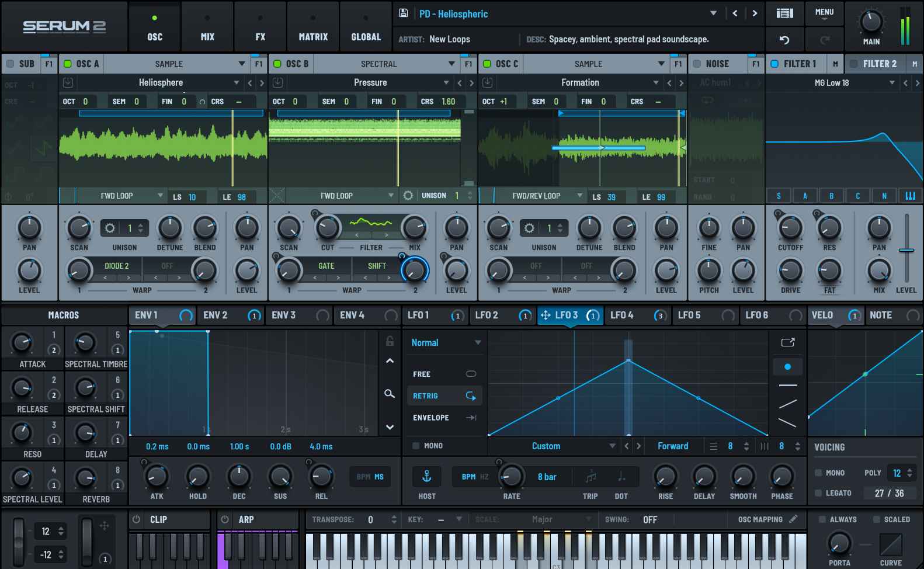The width and height of the screenshot is (924, 569).
Task: Click the OSC mapping pencil icon
Action: click(x=793, y=519)
